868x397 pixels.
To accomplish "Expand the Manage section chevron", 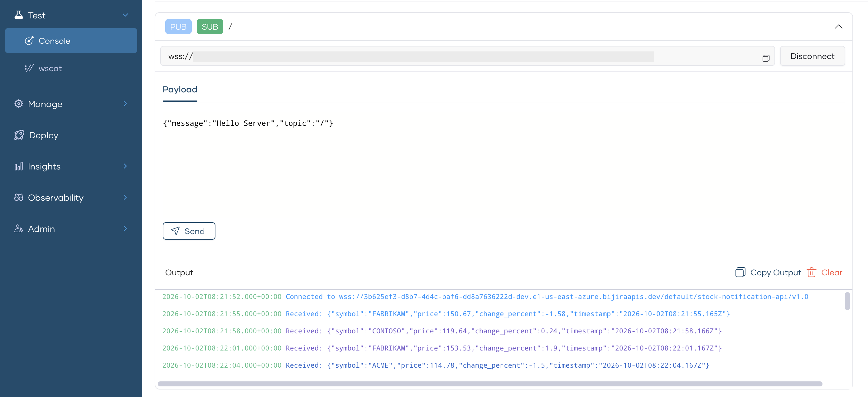I will click(125, 104).
